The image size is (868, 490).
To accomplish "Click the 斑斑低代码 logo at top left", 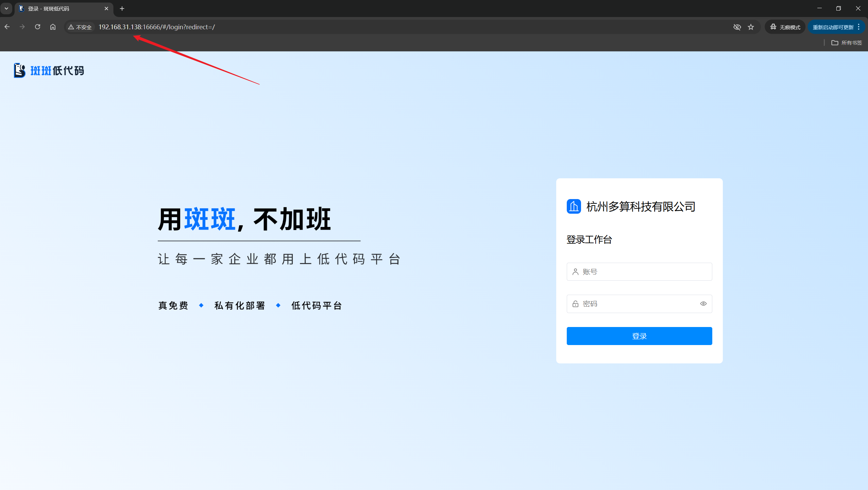I will click(x=49, y=70).
